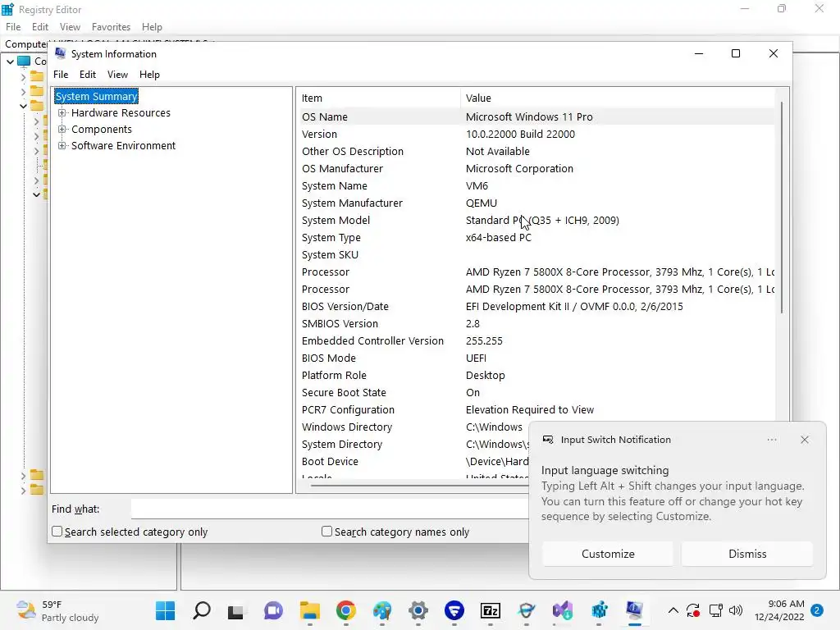This screenshot has height=630, width=840.
Task: Select the Version row
Action: 536,135
